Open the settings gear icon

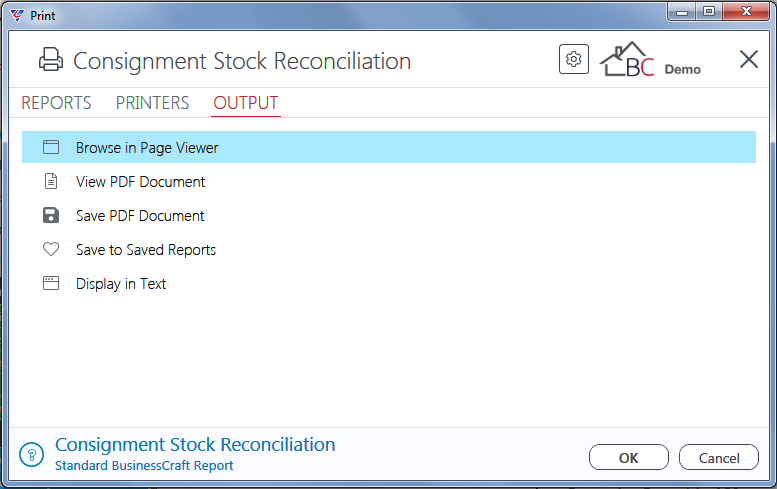pos(573,59)
